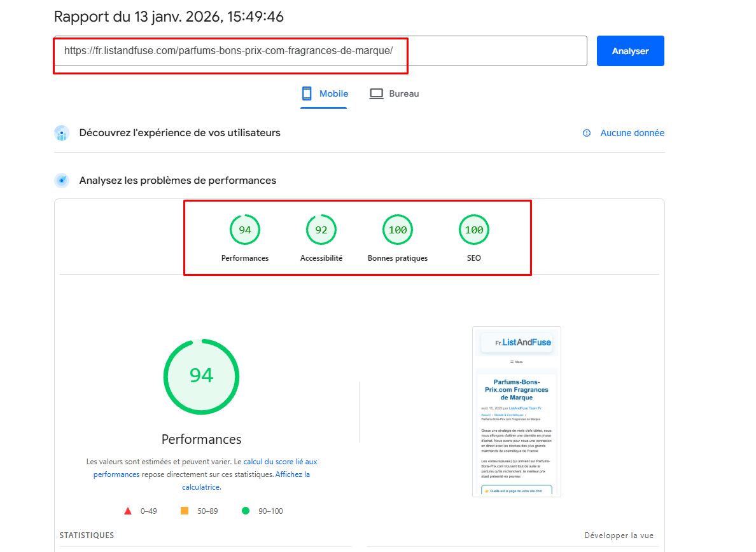Click the URL input field
Screen dimensions: 756x552
click(x=321, y=51)
